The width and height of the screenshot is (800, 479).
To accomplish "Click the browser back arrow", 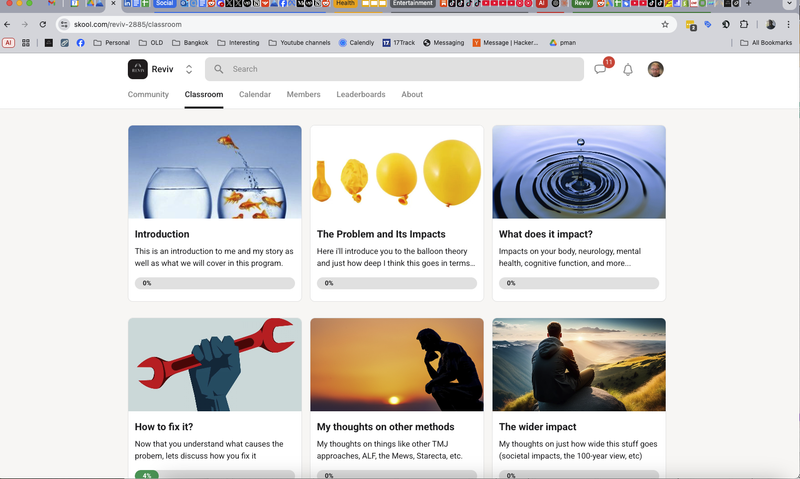I will (8, 24).
